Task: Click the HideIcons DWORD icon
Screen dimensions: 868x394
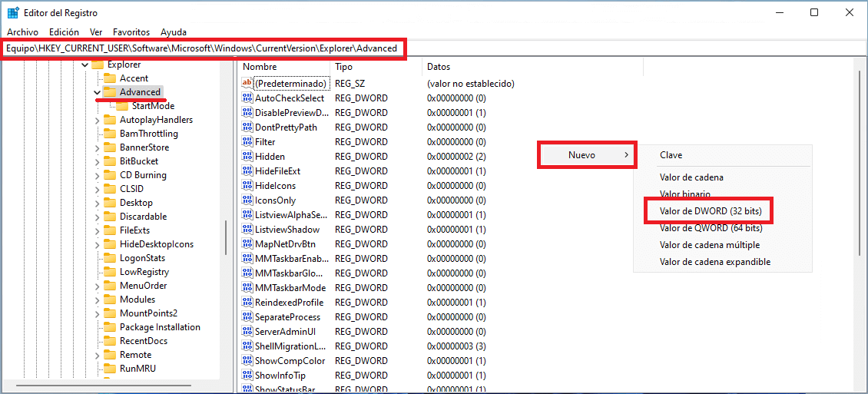Action: click(247, 185)
